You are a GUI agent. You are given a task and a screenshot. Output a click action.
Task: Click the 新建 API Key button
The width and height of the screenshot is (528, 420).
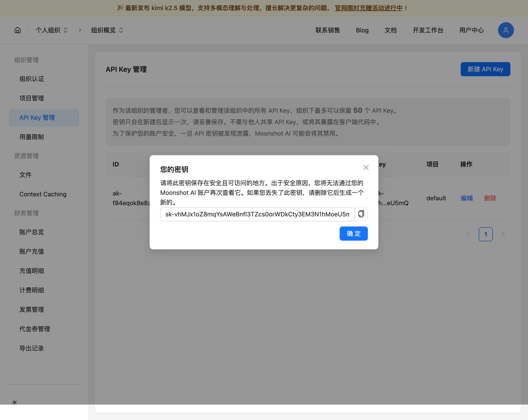pyautogui.click(x=485, y=69)
